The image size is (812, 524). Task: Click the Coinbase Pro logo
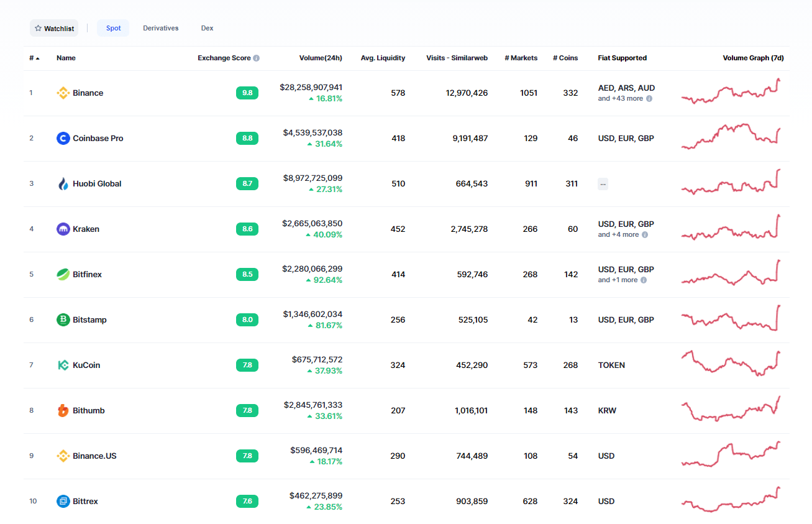coord(63,138)
